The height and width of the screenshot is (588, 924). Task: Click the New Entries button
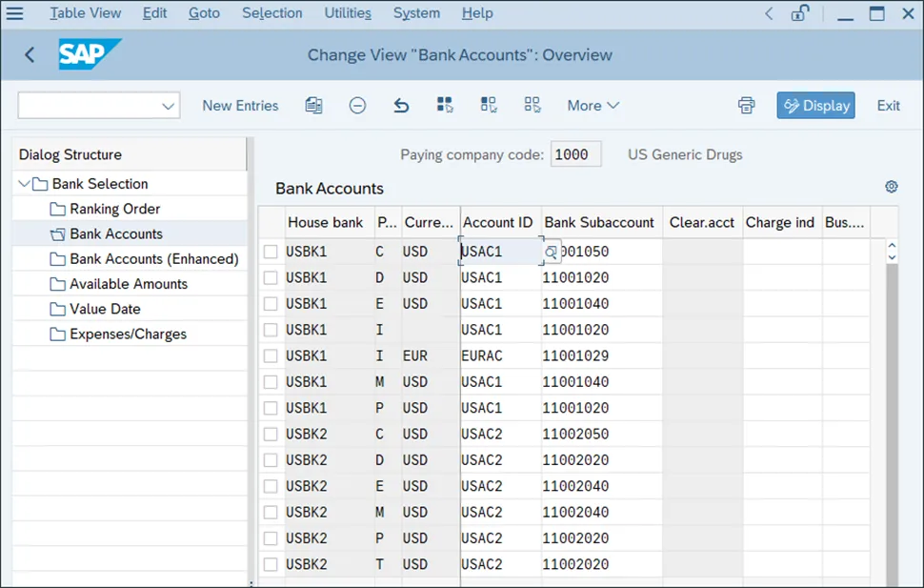tap(240, 106)
